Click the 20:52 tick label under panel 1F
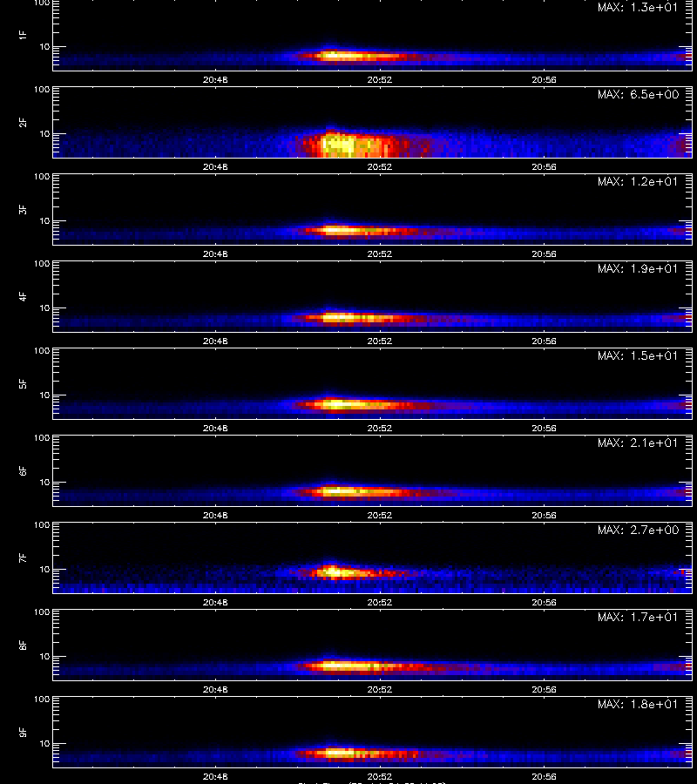Viewport: 697px width, 784px height. pos(380,79)
